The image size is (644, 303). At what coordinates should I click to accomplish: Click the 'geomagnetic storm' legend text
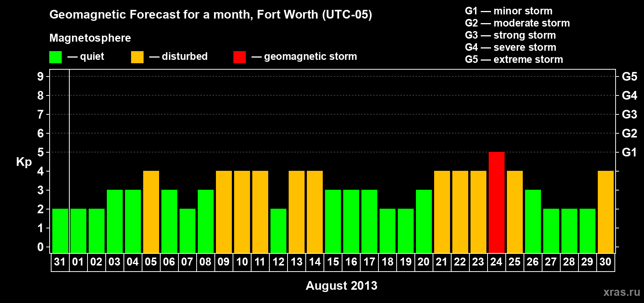point(311,56)
